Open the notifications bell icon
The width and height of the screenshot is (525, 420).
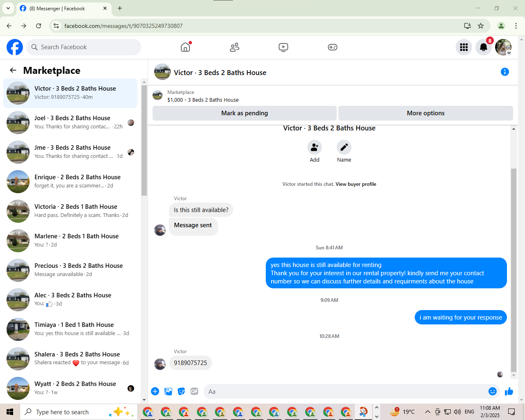point(484,47)
